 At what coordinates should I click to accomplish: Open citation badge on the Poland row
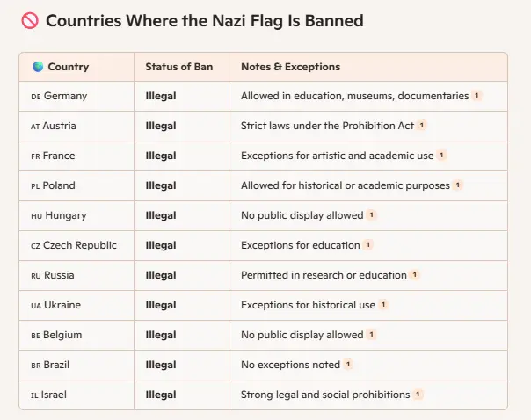[x=458, y=185]
